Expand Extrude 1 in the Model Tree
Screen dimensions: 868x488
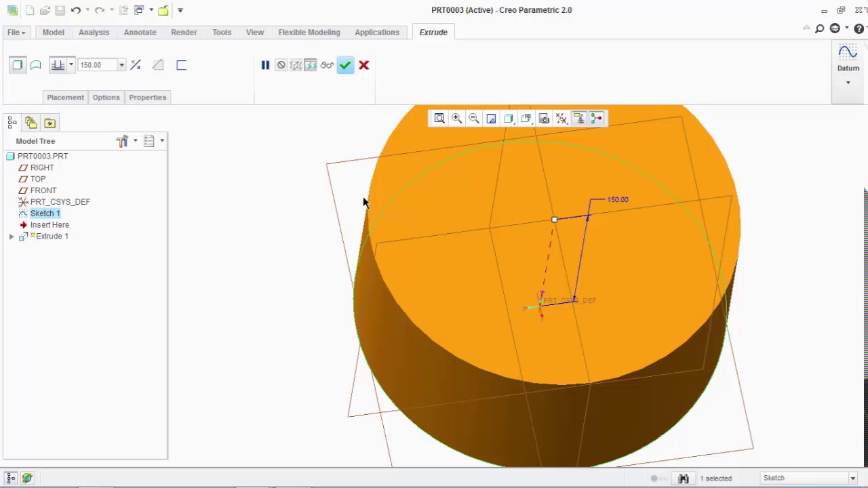(12, 236)
